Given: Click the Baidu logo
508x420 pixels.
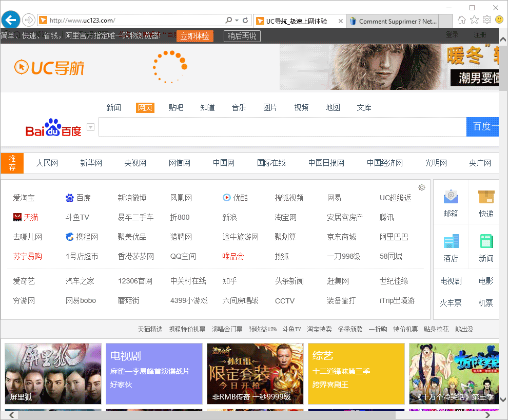Looking at the screenshot, I should click(53, 127).
